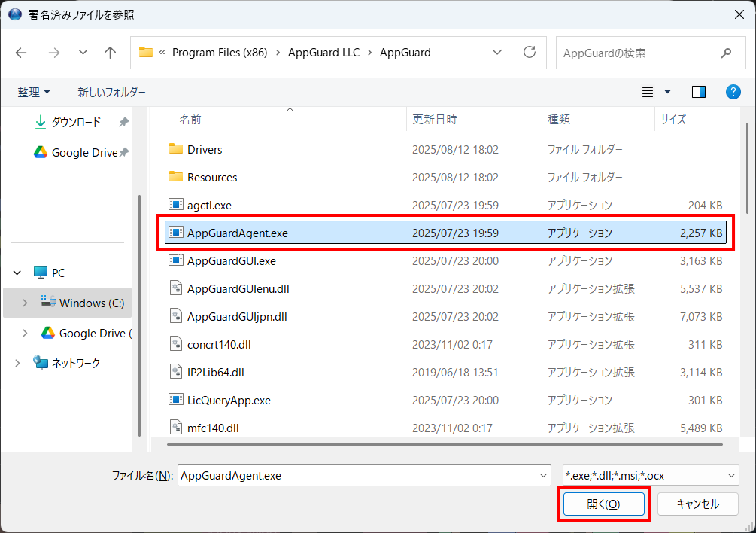The width and height of the screenshot is (756, 533).
Task: Click the ファイル名 input field
Action: tap(357, 475)
